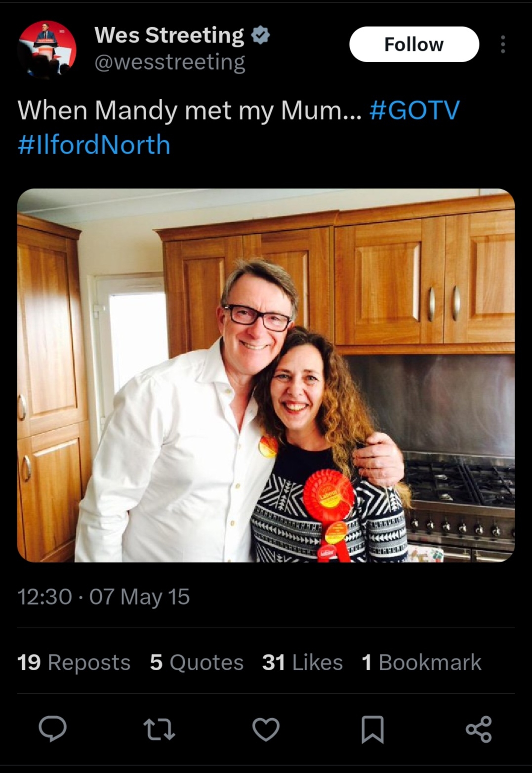Image resolution: width=532 pixels, height=773 pixels.
Task: Open the attached kitchen photo
Action: pyautogui.click(x=266, y=375)
